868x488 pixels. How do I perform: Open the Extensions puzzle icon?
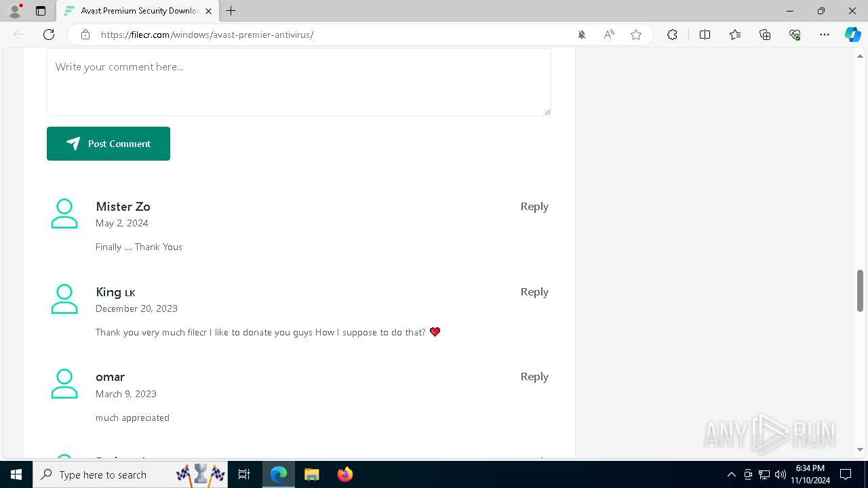coord(672,35)
